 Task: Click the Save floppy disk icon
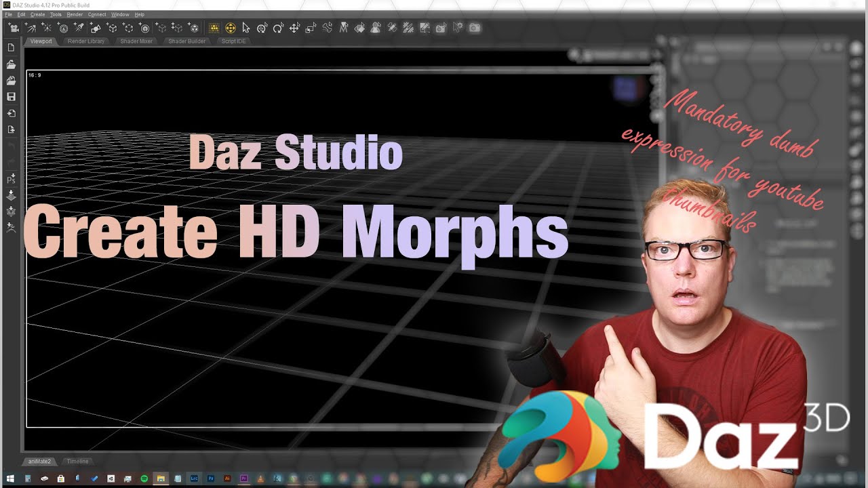point(11,97)
